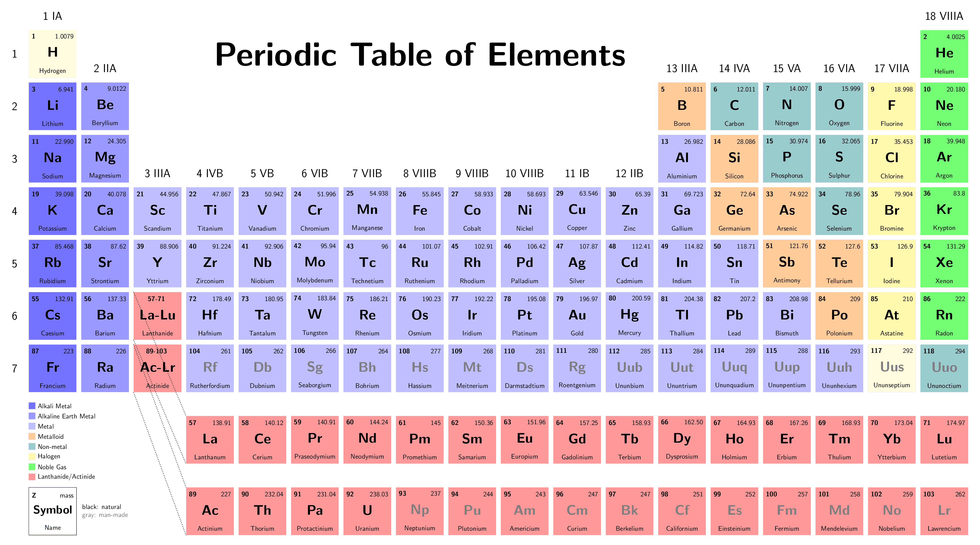Viewport: 980px width, 545px height.
Task: Click the '2 IIA' group header
Action: (105, 68)
